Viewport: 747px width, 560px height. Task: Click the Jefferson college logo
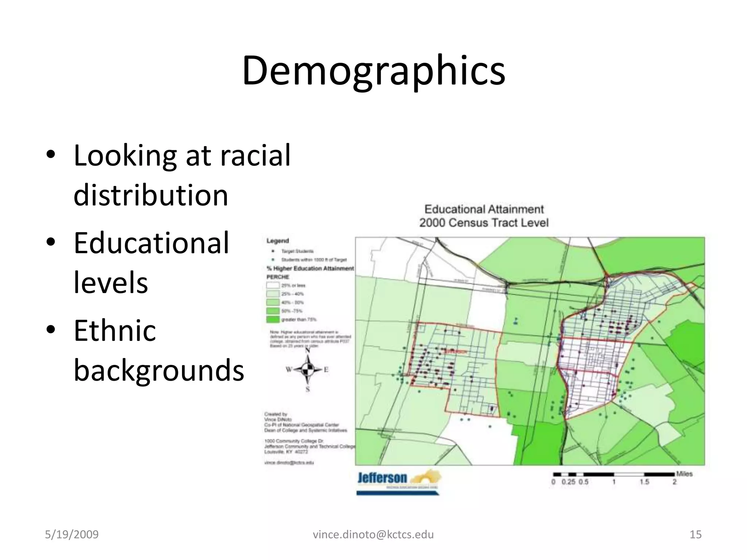(399, 483)
